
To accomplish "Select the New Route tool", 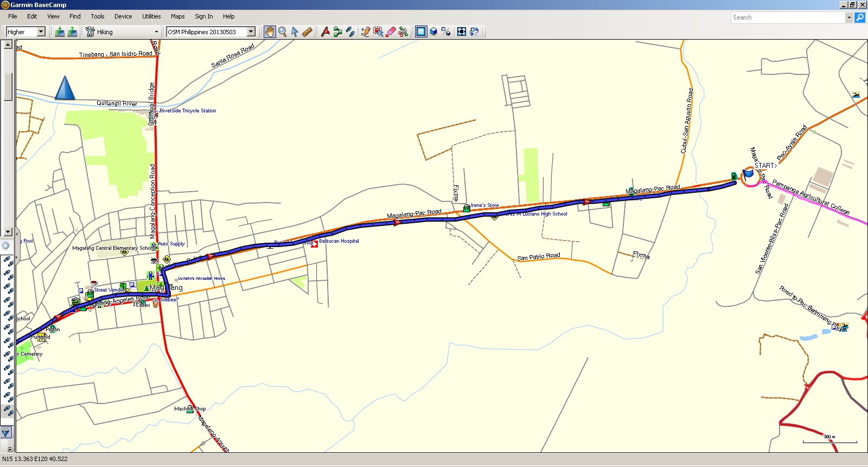I will pyautogui.click(x=337, y=32).
